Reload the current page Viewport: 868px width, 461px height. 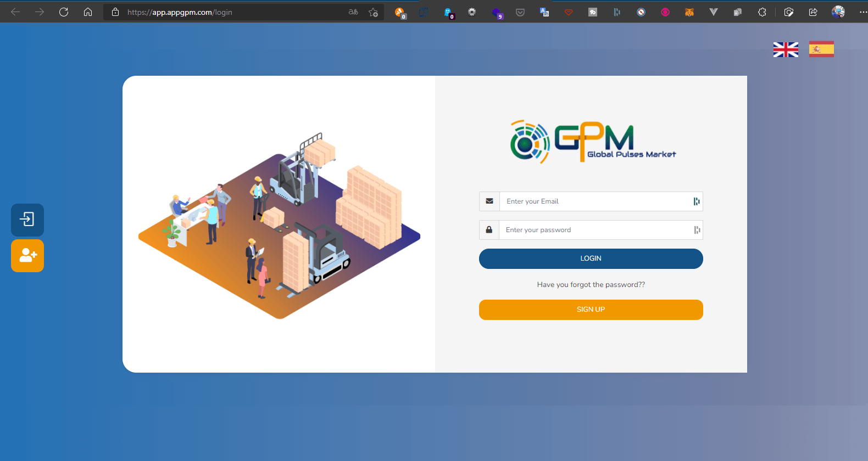click(64, 12)
